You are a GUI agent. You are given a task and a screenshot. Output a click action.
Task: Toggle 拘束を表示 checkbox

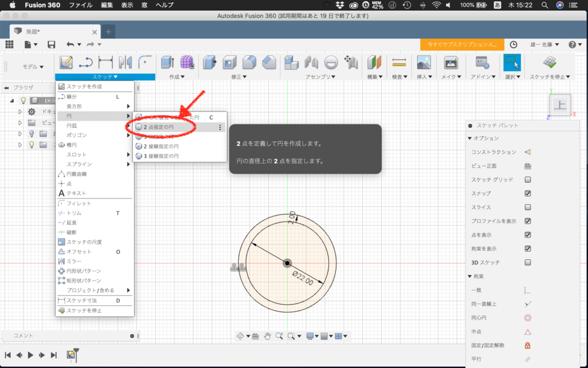click(528, 248)
